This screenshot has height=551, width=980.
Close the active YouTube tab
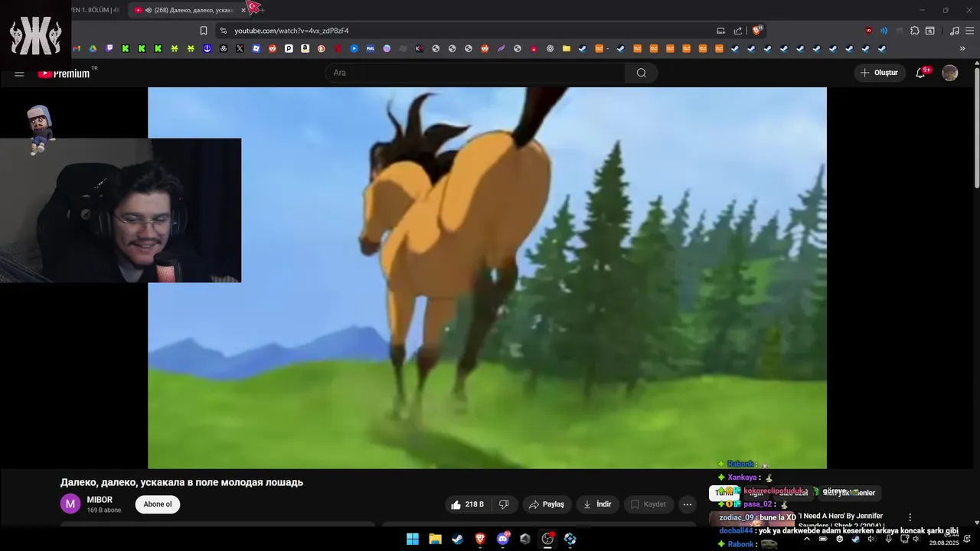[x=243, y=10]
